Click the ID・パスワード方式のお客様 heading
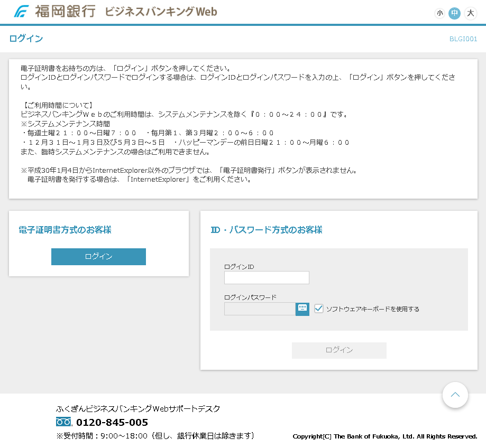Screen dimensions: 486x448 coord(267,230)
